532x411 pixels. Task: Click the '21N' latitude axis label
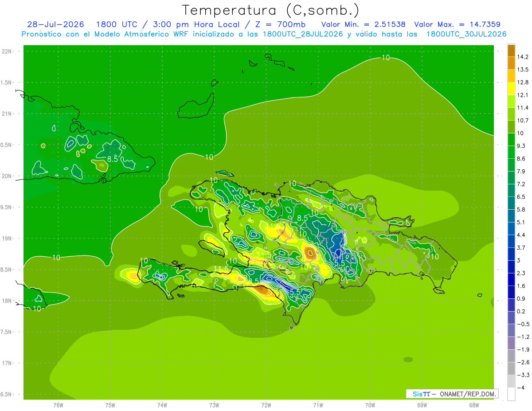click(x=6, y=114)
